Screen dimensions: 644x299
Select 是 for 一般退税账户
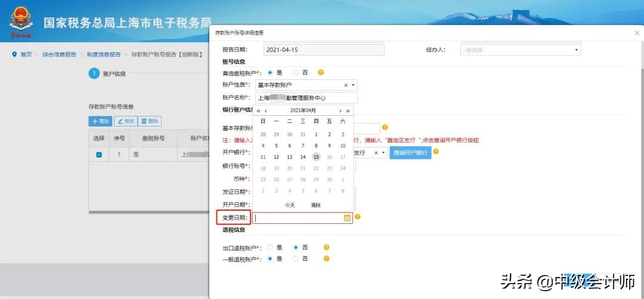click(270, 258)
